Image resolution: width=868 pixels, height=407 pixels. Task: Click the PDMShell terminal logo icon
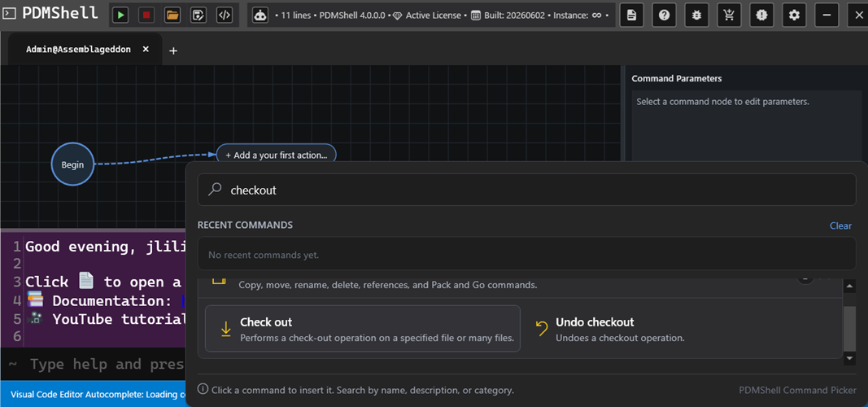coord(10,13)
